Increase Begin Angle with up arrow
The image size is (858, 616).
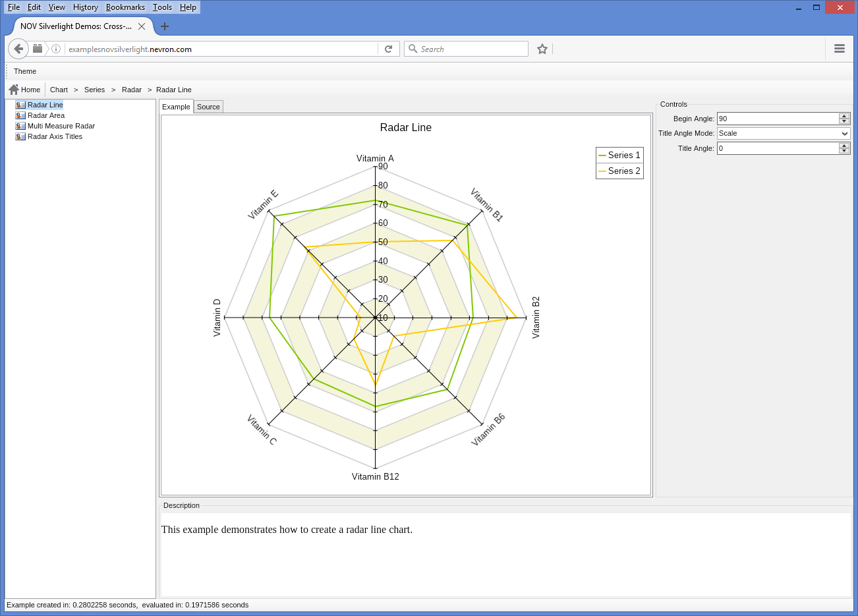click(844, 116)
